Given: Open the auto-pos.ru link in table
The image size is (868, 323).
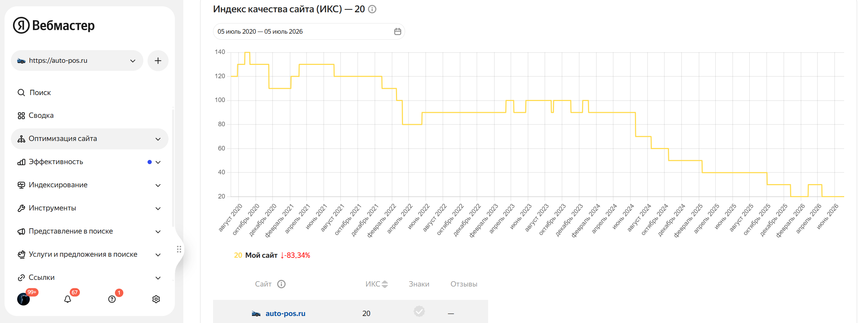Looking at the screenshot, I should [285, 314].
